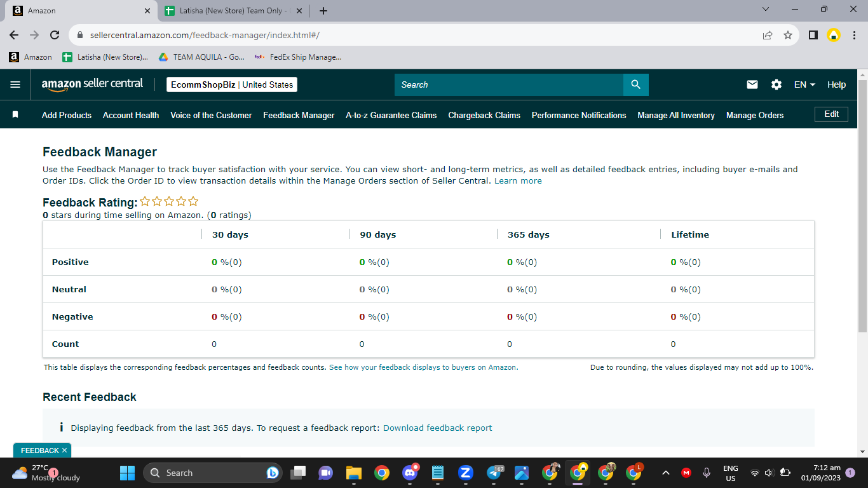The height and width of the screenshot is (488, 868).
Task: Toggle the browser side panel icon
Action: tap(813, 35)
